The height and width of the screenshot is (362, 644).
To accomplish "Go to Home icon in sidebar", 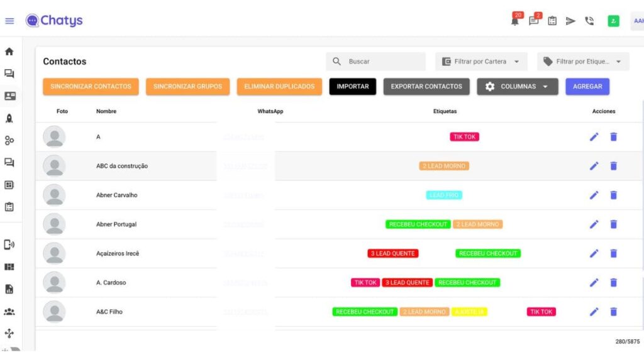I will point(9,52).
